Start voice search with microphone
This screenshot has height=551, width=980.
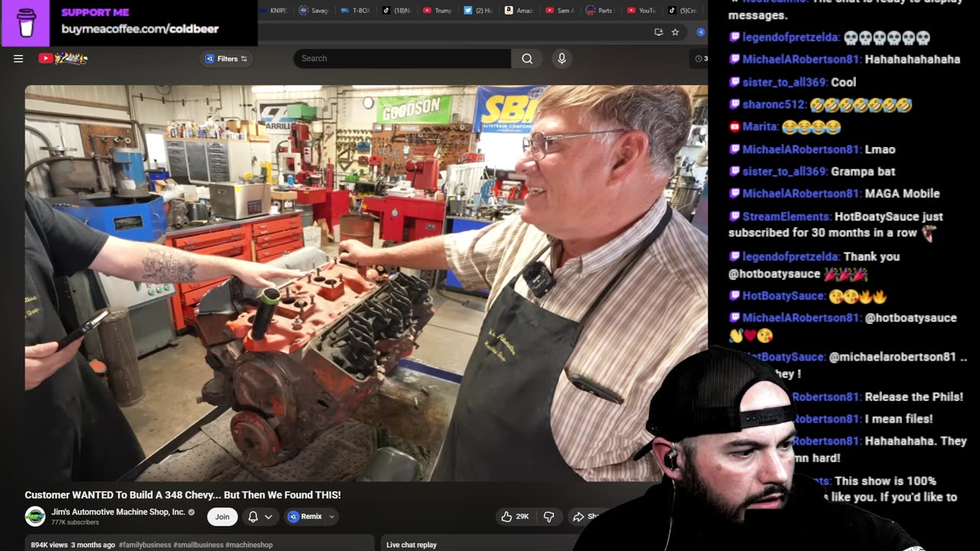562,58
